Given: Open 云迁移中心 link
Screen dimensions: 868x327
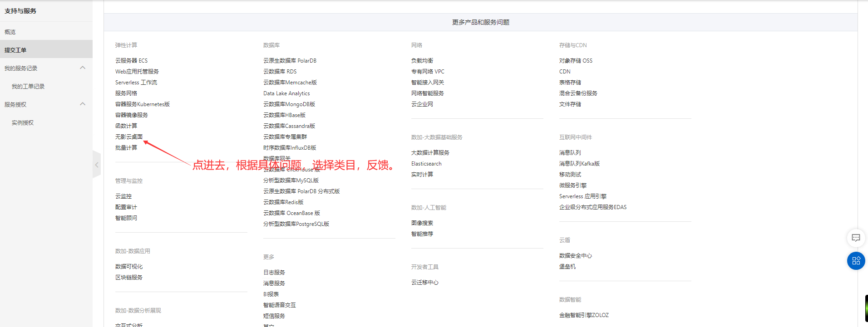Looking at the screenshot, I should (x=425, y=282).
